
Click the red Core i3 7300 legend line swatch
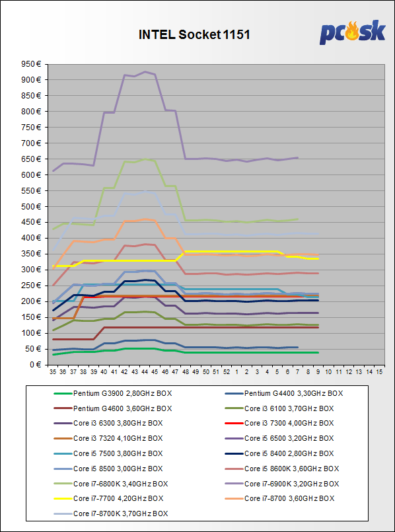(234, 423)
